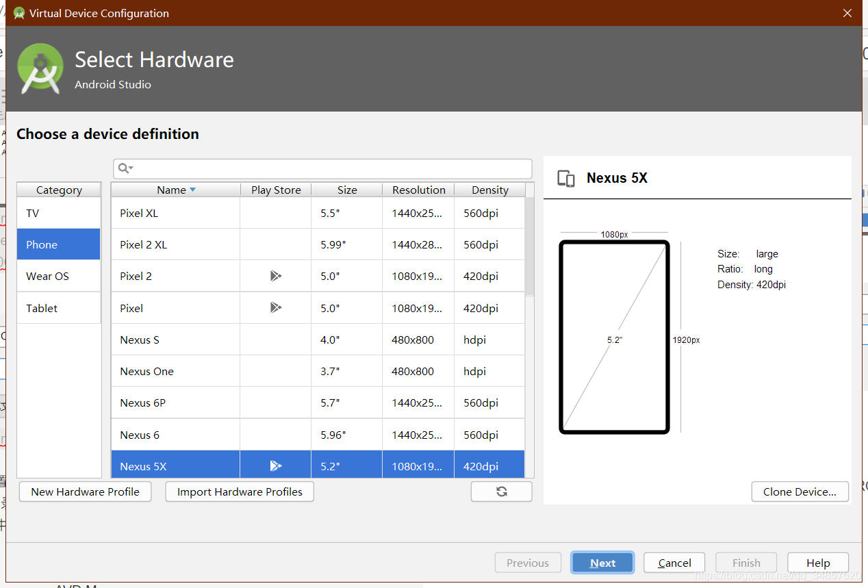Click the Cancel button
The height and width of the screenshot is (588, 868).
pyautogui.click(x=674, y=563)
